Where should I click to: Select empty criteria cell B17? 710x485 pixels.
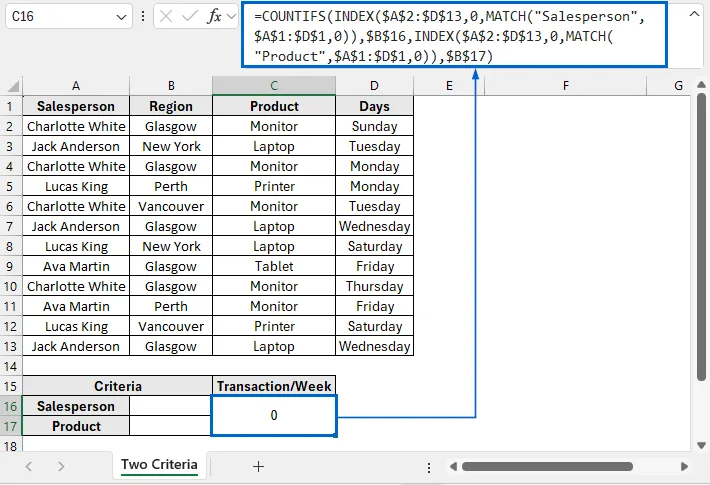171,426
